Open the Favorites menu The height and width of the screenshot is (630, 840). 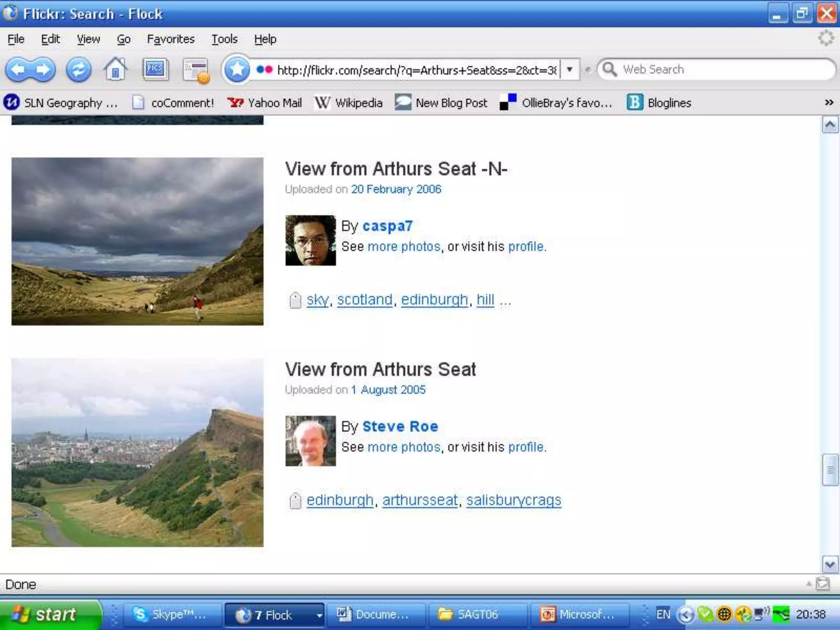[171, 39]
